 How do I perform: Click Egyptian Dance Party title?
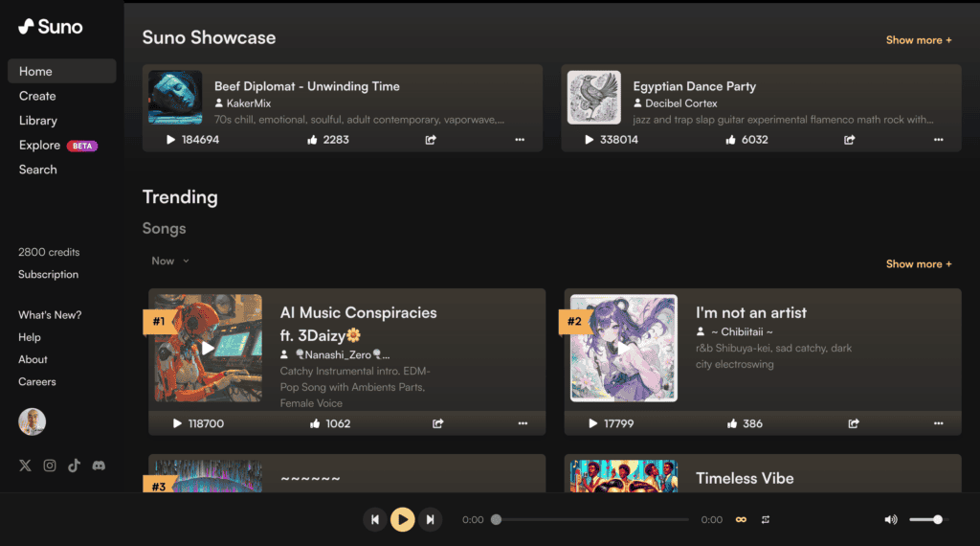coord(695,86)
